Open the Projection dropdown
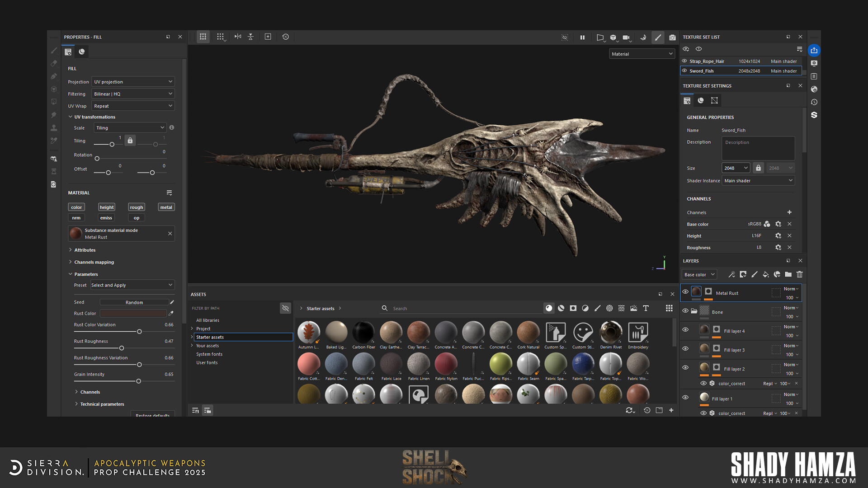Viewport: 868px width, 488px height. point(133,82)
